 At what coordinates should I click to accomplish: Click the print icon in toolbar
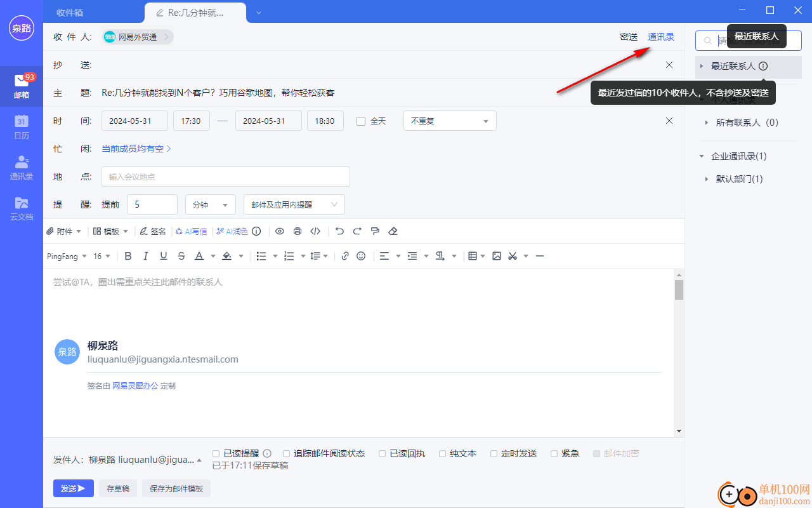(x=298, y=231)
